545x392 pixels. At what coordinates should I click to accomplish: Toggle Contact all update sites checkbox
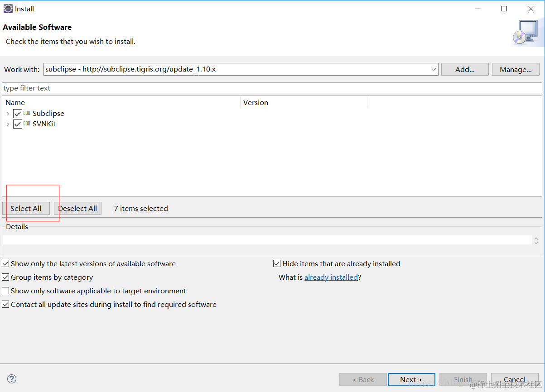pyautogui.click(x=5, y=304)
